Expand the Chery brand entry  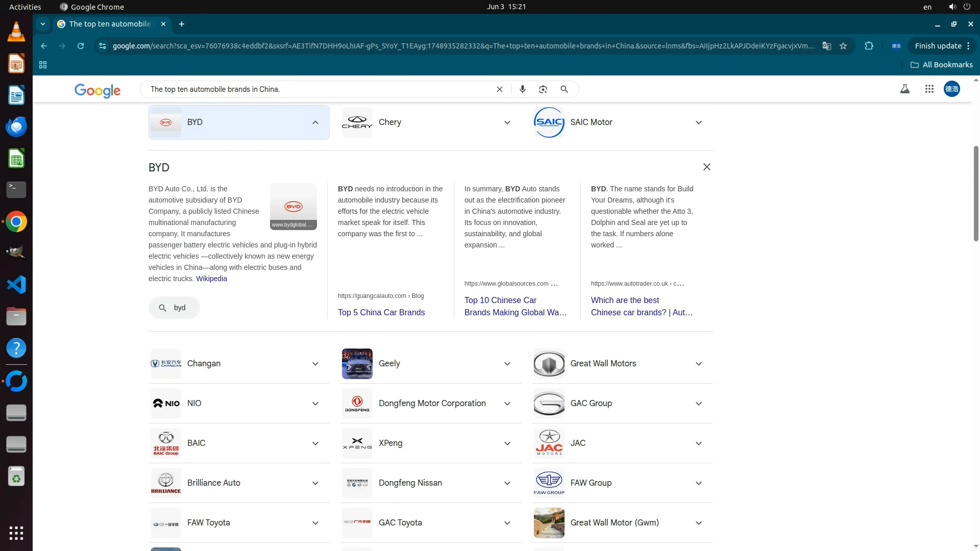[507, 122]
